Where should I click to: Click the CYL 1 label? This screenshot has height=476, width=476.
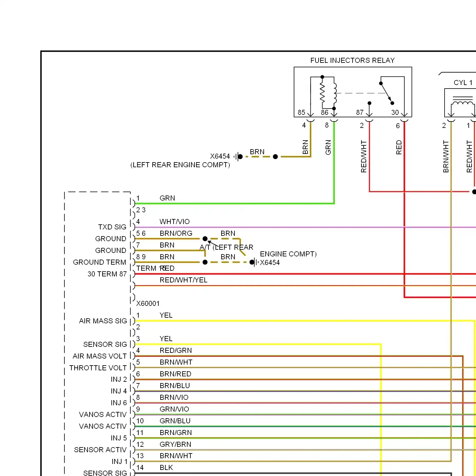(x=463, y=83)
